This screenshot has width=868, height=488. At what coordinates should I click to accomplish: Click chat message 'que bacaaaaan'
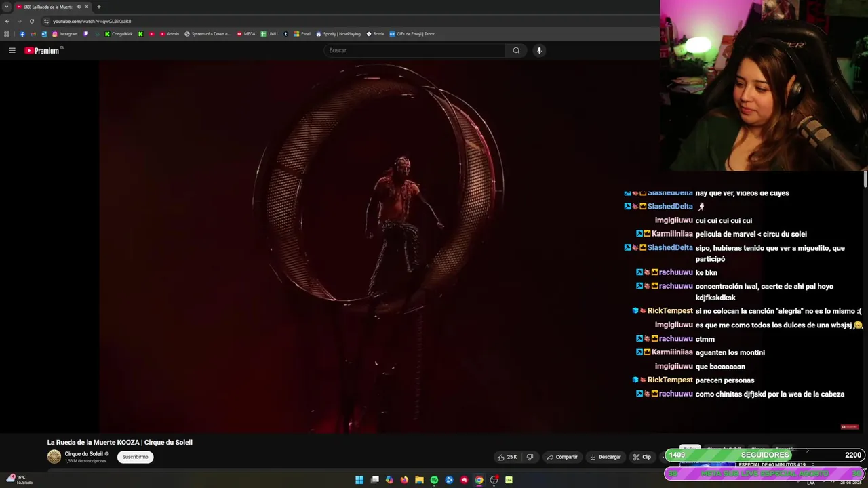(x=720, y=367)
